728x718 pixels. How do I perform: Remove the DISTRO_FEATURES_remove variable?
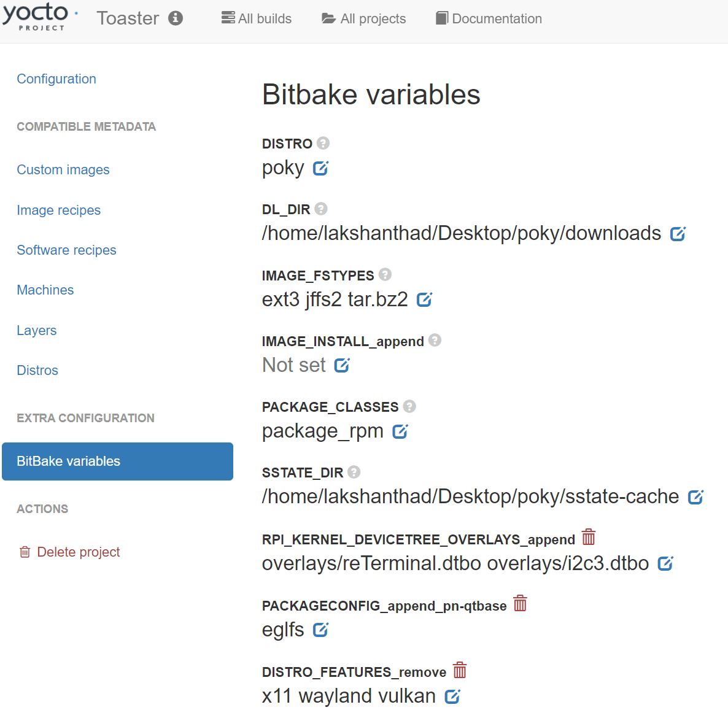459,671
